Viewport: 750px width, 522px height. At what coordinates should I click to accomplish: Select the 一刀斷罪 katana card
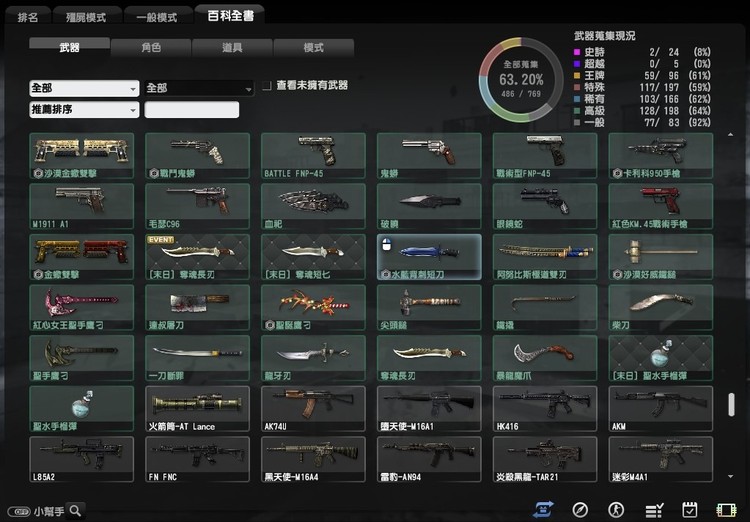(x=198, y=358)
